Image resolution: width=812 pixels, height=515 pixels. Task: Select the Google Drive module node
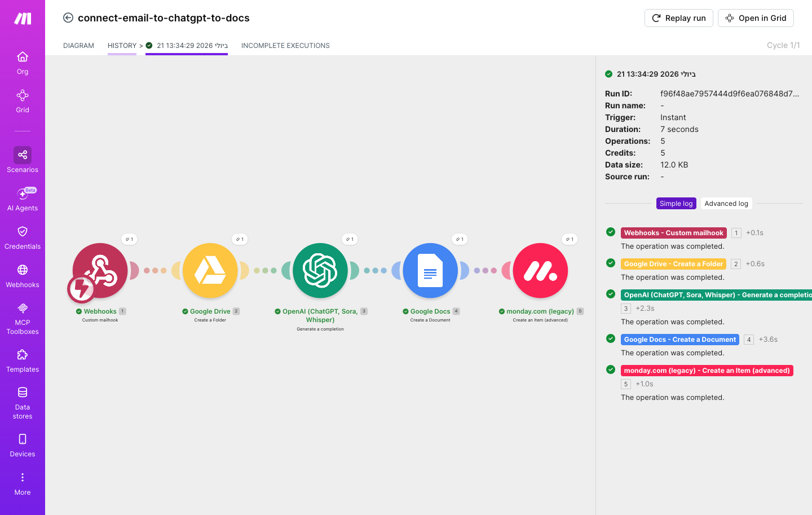click(x=210, y=271)
